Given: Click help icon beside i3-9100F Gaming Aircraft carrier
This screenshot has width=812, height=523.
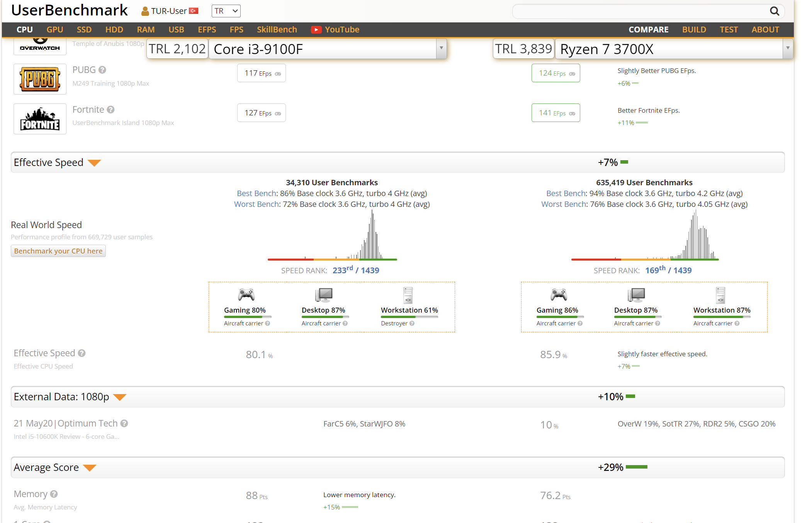Looking at the screenshot, I should pos(267,323).
